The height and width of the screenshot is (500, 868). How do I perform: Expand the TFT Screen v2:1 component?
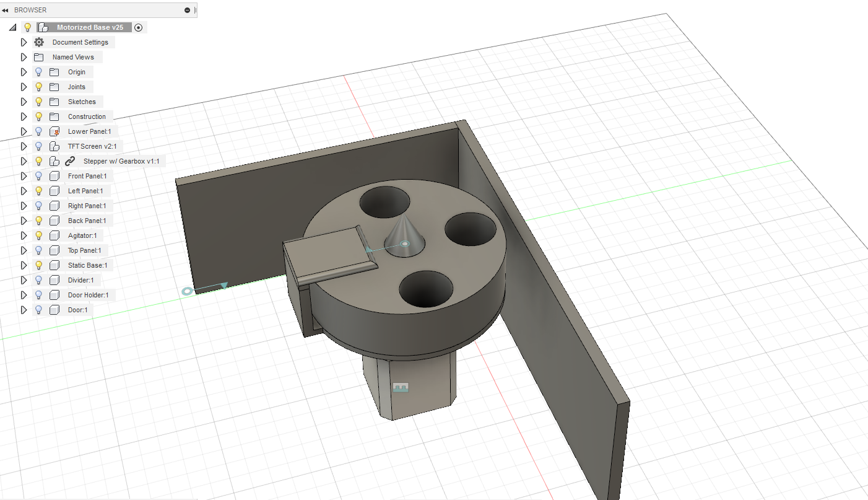24,146
